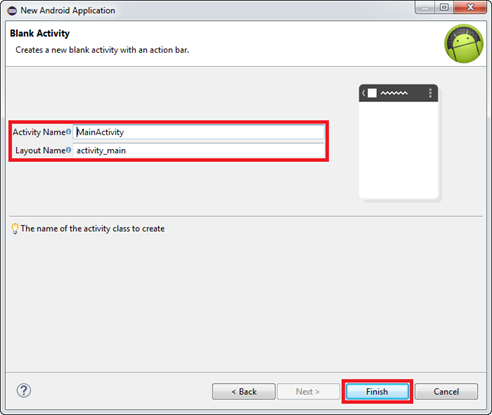Click the back chevron in the preview action bar
This screenshot has width=492, height=415.
click(364, 93)
